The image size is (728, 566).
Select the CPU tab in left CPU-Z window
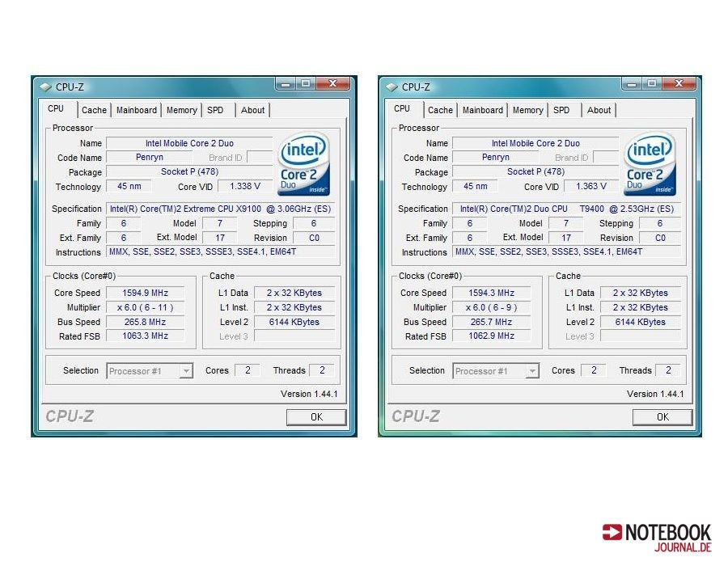56,108
